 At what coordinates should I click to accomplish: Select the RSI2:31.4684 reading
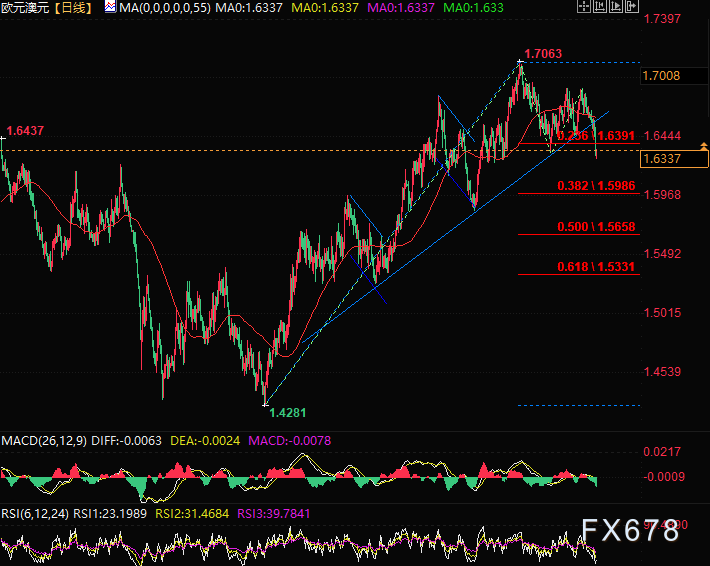(192, 513)
